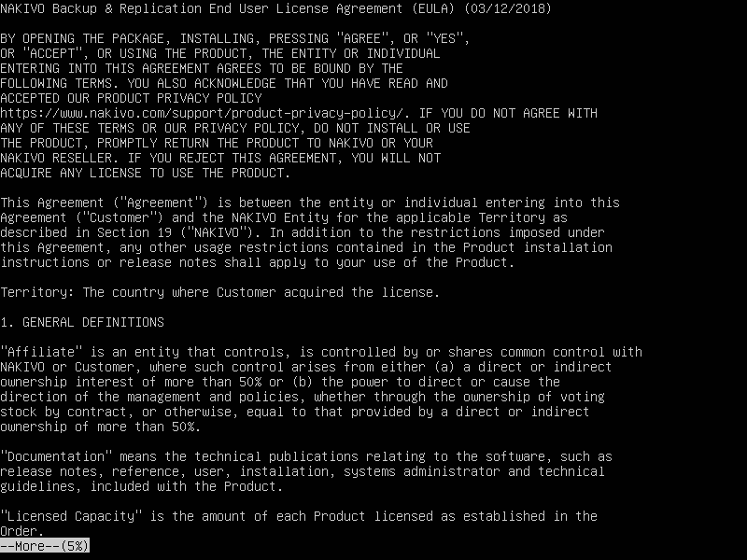Click 'This Agreement ("Agreement")' paragraph start
Viewport: 747px width, 560px height.
[105, 203]
